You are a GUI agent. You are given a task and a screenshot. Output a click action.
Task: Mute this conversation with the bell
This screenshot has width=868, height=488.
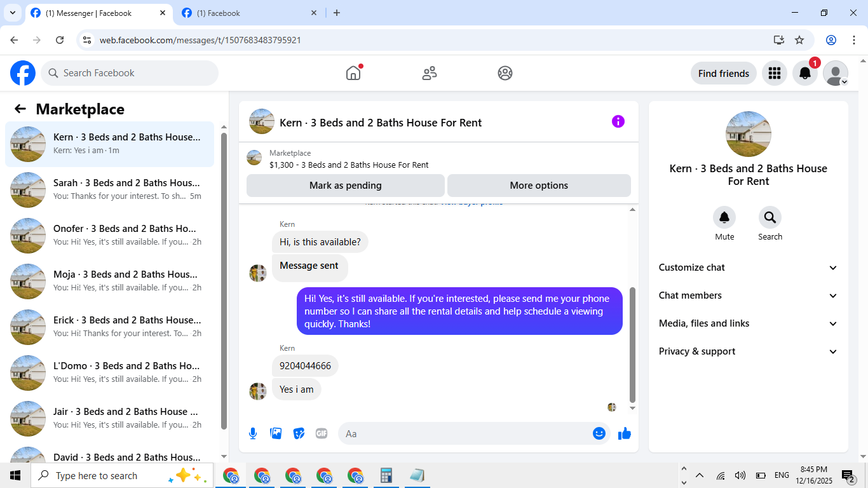click(x=724, y=218)
